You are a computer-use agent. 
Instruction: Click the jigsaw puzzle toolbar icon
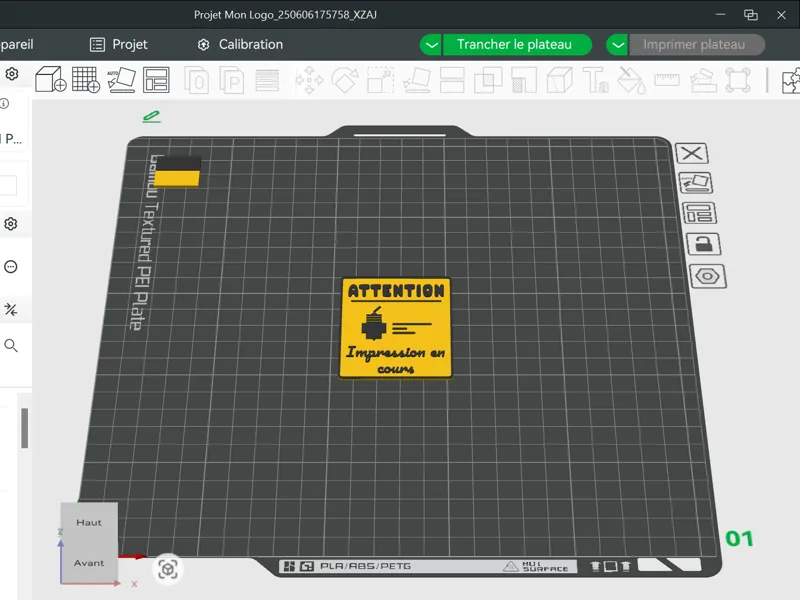tap(791, 80)
